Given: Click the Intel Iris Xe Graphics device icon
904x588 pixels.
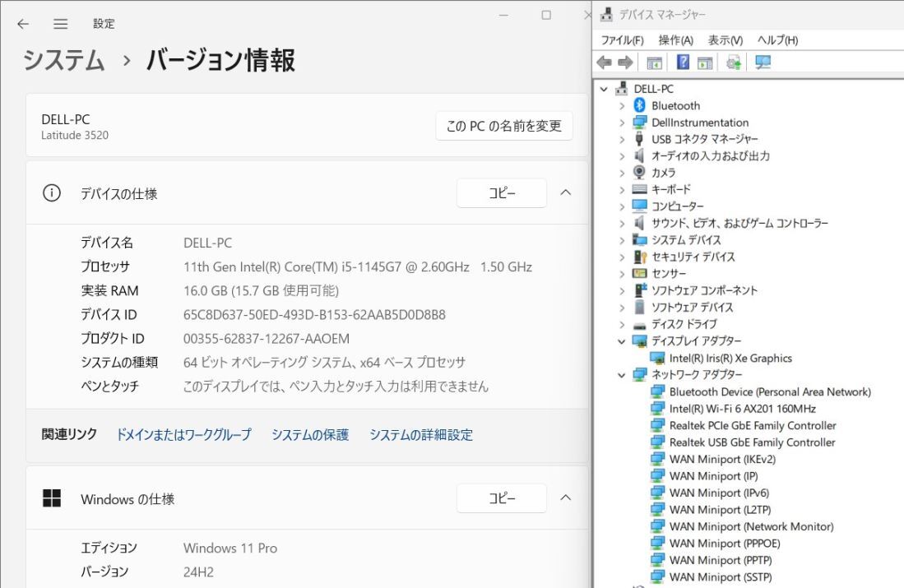Looking at the screenshot, I should coord(657,358).
